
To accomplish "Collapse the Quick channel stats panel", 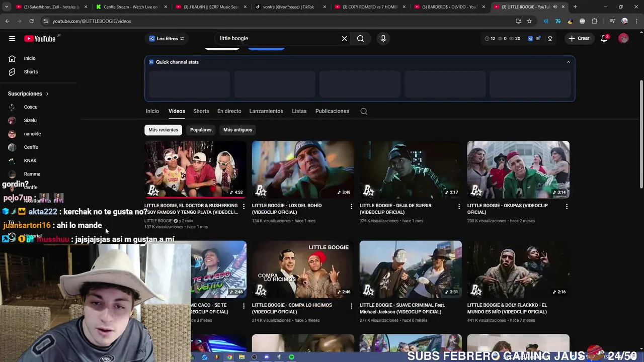I will [569, 62].
